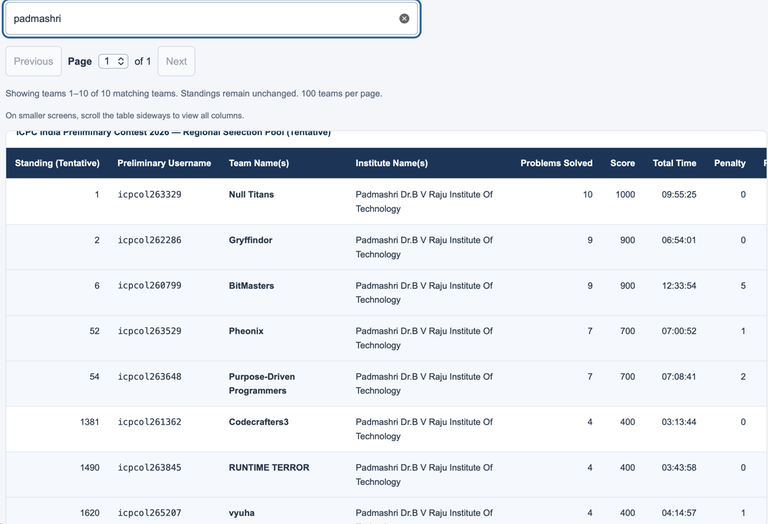Click total time '03:43:58'
Viewport: 768px width, 524px height.
click(x=679, y=468)
